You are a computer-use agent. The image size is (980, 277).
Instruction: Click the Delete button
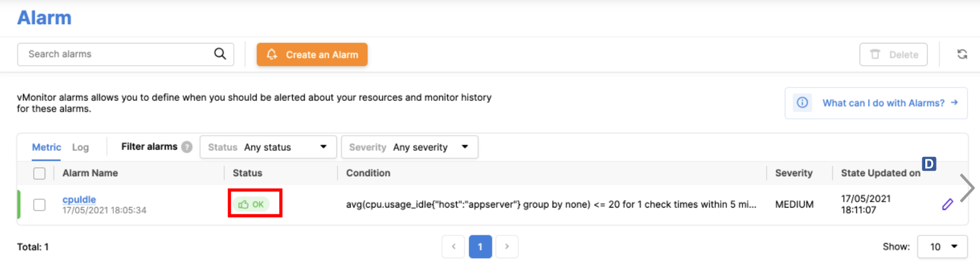click(x=893, y=54)
